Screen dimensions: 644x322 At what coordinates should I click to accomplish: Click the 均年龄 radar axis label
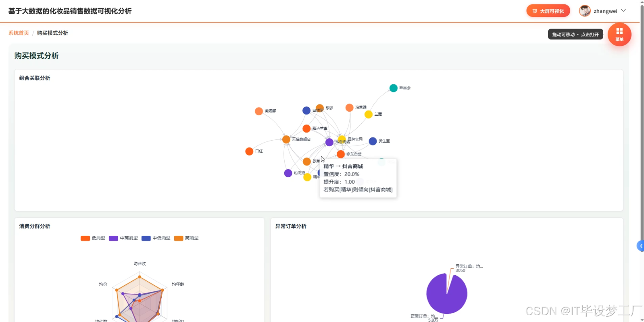[x=178, y=284]
